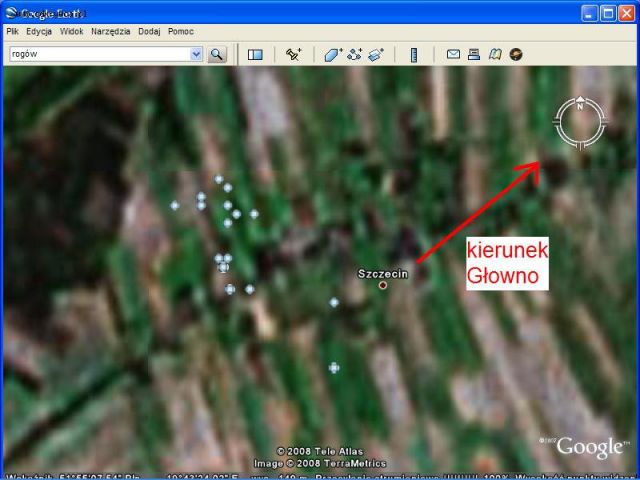Click the N on the compass ring

579,106
